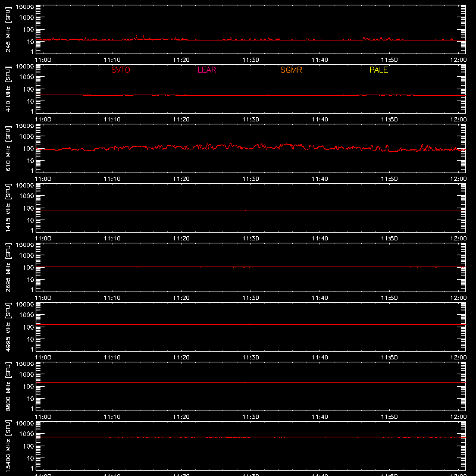Click the 100 tick on the 610 MHz axis
This screenshot has width=476, height=476.
[29, 149]
